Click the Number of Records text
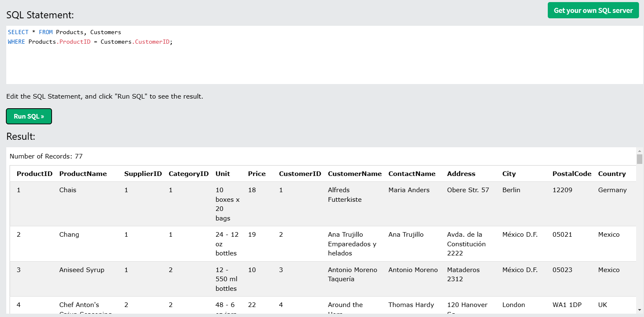This screenshot has width=644, height=317. coord(46,156)
